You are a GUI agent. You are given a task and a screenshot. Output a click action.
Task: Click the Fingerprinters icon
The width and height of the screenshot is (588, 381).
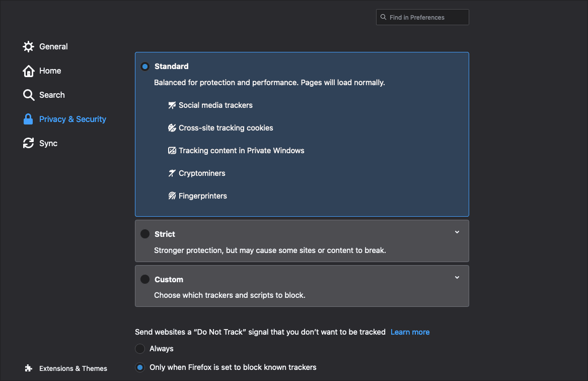click(172, 196)
